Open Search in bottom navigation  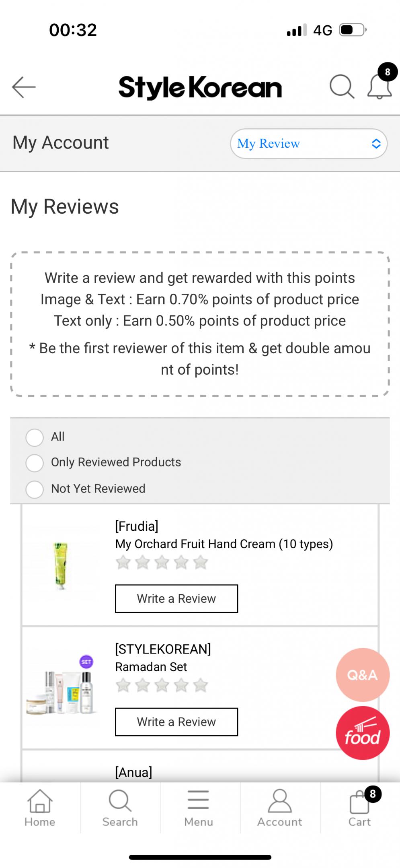[120, 807]
